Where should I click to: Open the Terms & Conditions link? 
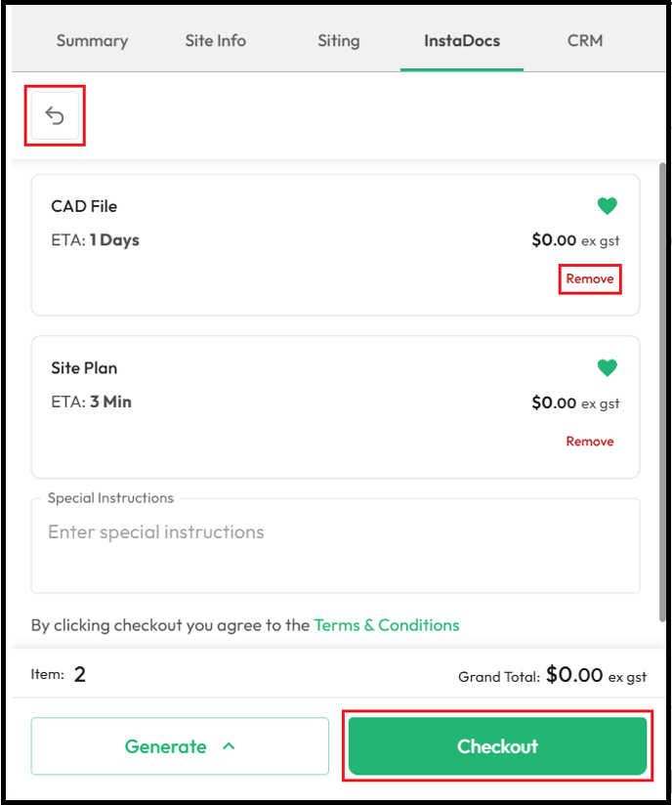pyautogui.click(x=387, y=625)
